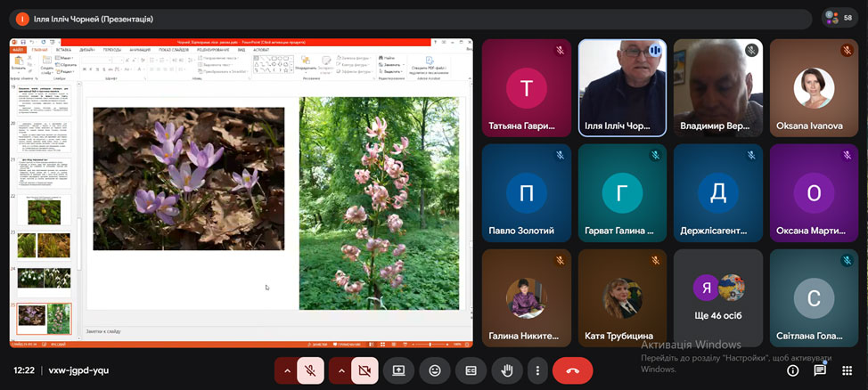The width and height of the screenshot is (868, 390).
Task: Unmute the microphone in the call bar
Action: 311,370
